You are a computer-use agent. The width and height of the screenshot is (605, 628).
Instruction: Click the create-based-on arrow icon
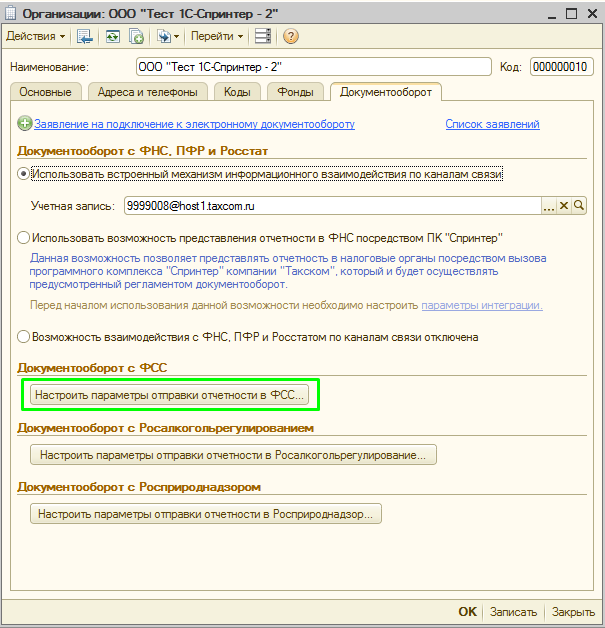[x=167, y=36]
